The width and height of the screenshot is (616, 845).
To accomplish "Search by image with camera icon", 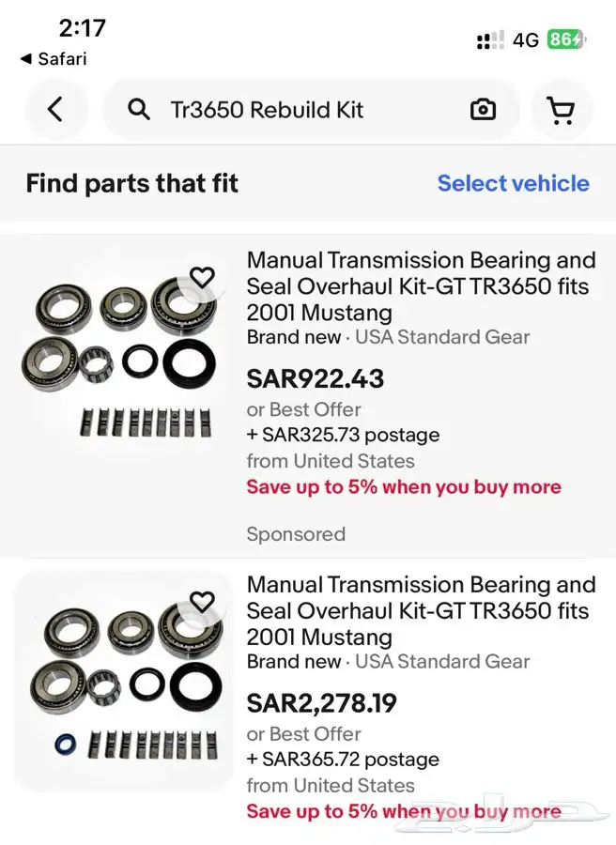I will click(483, 110).
